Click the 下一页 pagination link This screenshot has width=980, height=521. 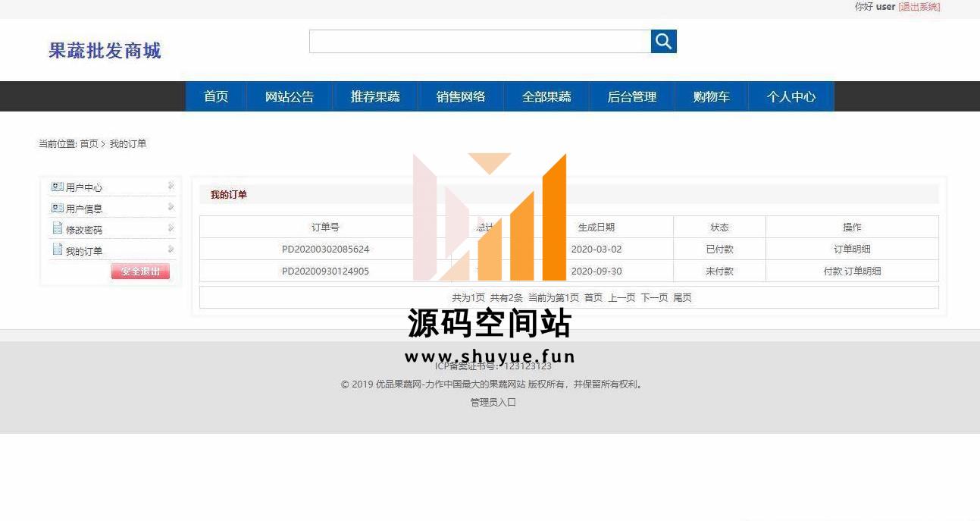[x=654, y=298]
